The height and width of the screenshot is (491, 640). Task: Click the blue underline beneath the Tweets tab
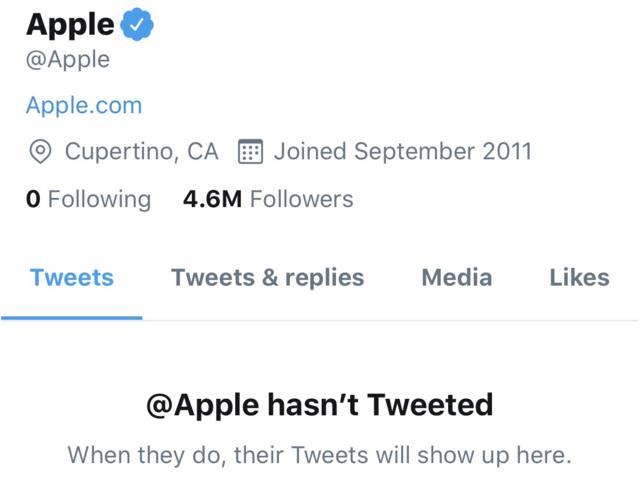[x=72, y=317]
